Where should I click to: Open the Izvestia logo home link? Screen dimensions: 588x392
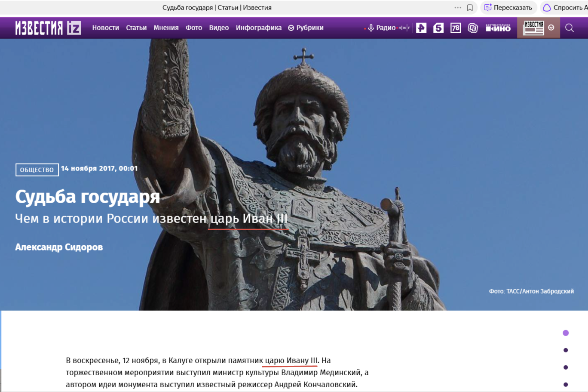48,28
